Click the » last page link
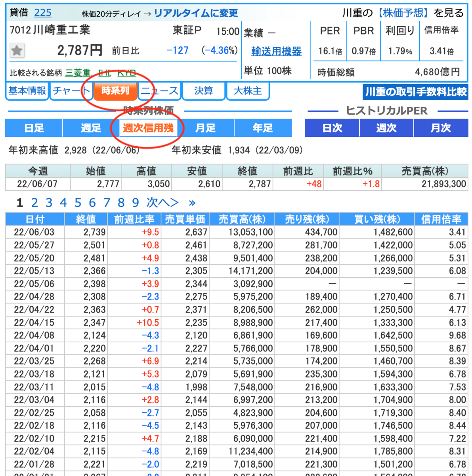Viewport: 472px width, 476px height. coord(192,203)
